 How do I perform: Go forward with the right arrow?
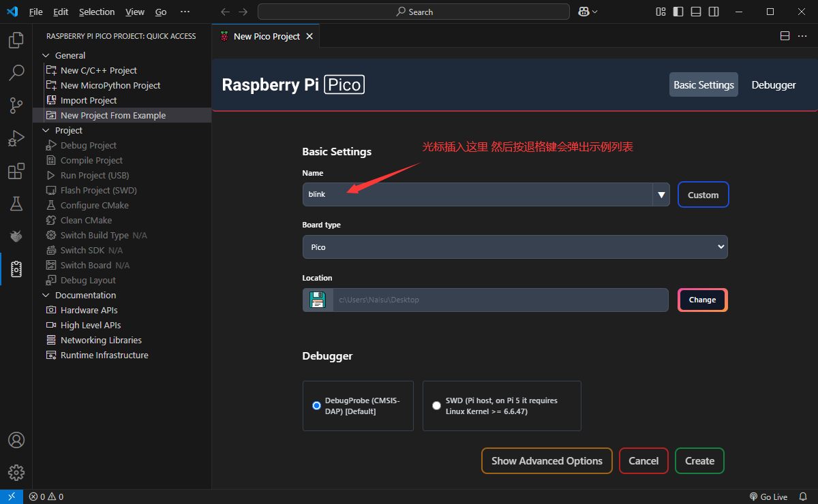tap(243, 12)
